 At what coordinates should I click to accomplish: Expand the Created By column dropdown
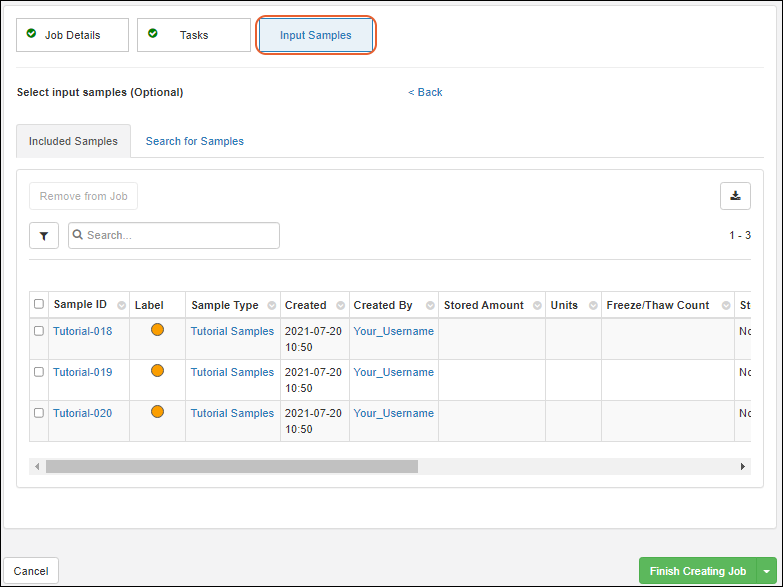point(427,306)
